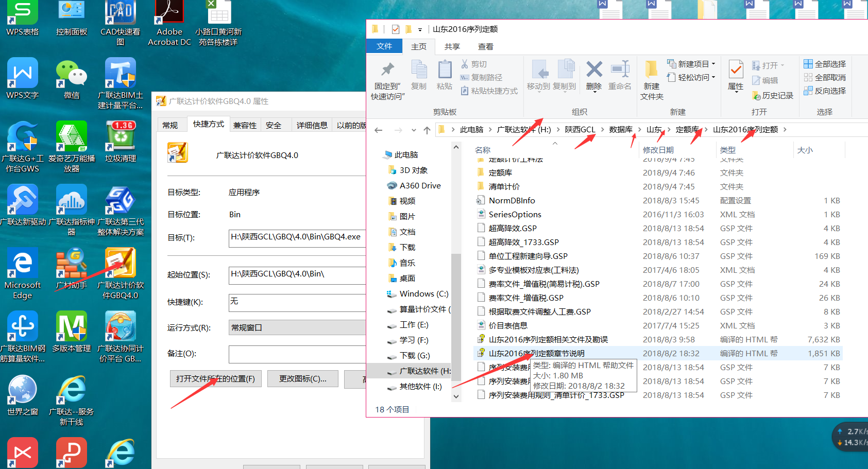Screen dimensions: 868x469
Task: Click 全部取消 in ribbon
Action: pyautogui.click(x=825, y=77)
